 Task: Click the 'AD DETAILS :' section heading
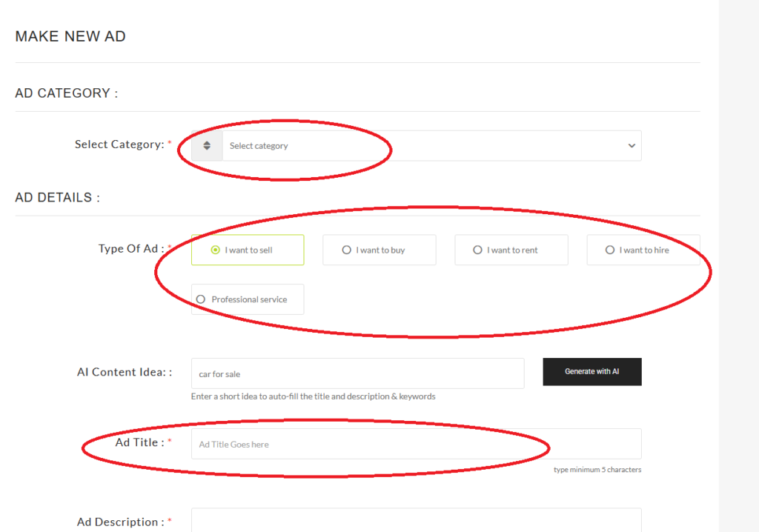coord(58,198)
